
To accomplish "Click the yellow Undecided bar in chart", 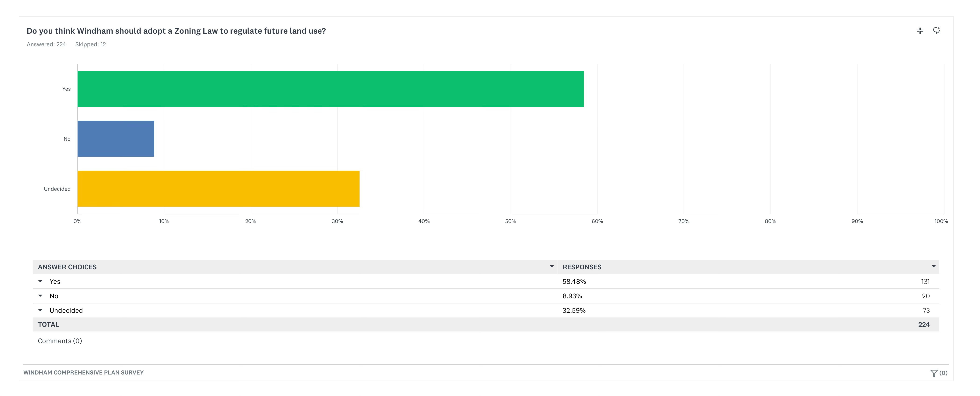I will [x=218, y=189].
